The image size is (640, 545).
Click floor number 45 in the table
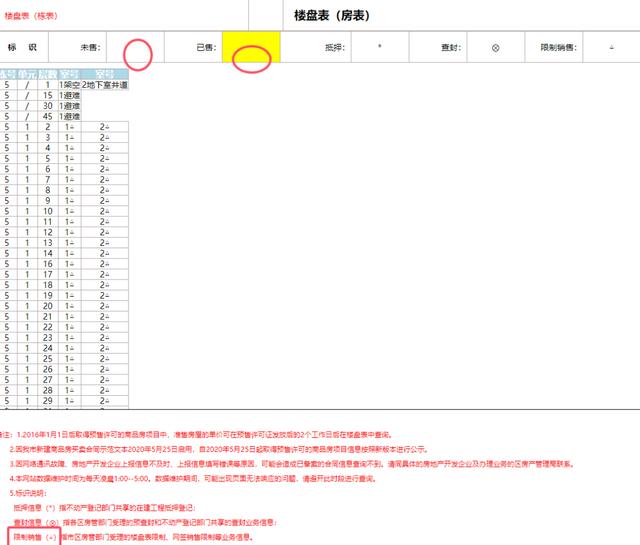pyautogui.click(x=48, y=117)
